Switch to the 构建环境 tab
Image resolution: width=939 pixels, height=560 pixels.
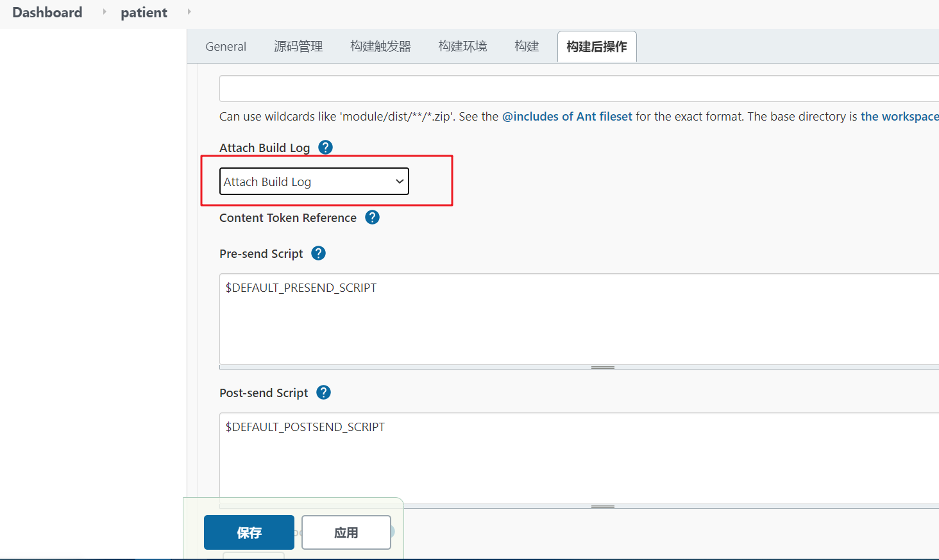point(462,46)
